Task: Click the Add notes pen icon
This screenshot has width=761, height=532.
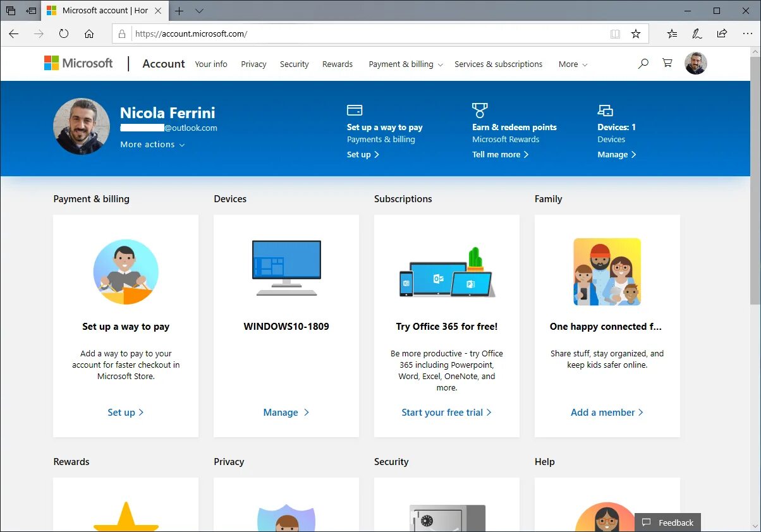Action: [x=697, y=34]
